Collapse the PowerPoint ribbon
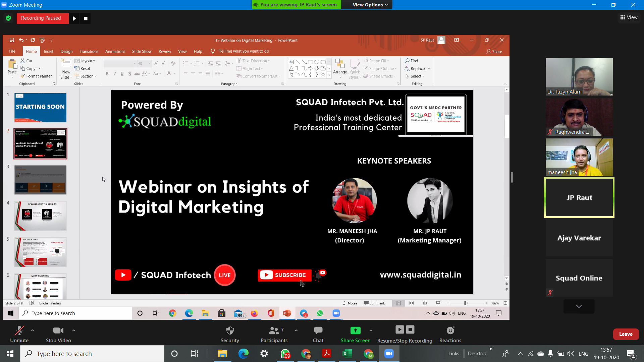 [505, 84]
